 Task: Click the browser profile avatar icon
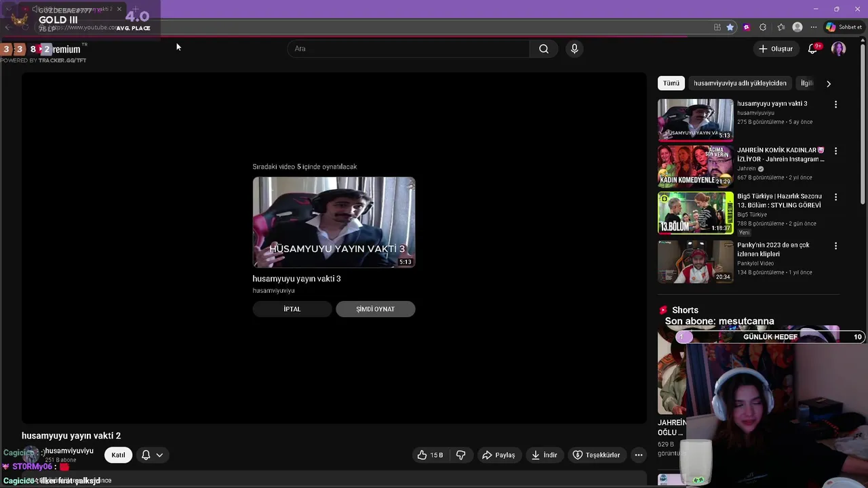[x=797, y=27]
